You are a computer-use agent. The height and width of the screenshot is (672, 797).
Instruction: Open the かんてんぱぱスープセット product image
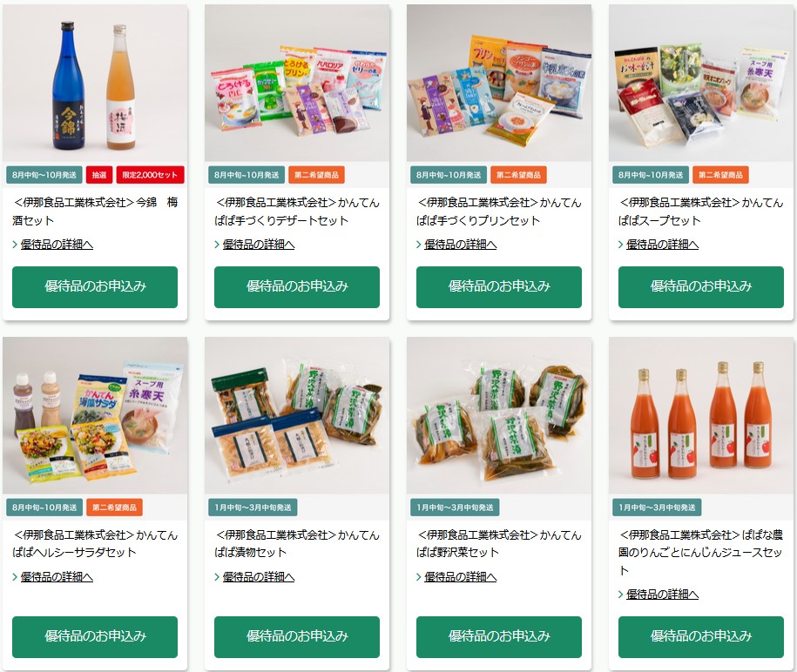pyautogui.click(x=701, y=83)
